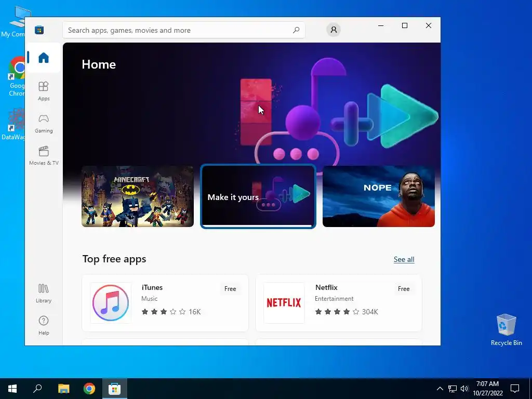The width and height of the screenshot is (532, 399).
Task: Click the Free button for iTunes
Action: click(x=230, y=289)
